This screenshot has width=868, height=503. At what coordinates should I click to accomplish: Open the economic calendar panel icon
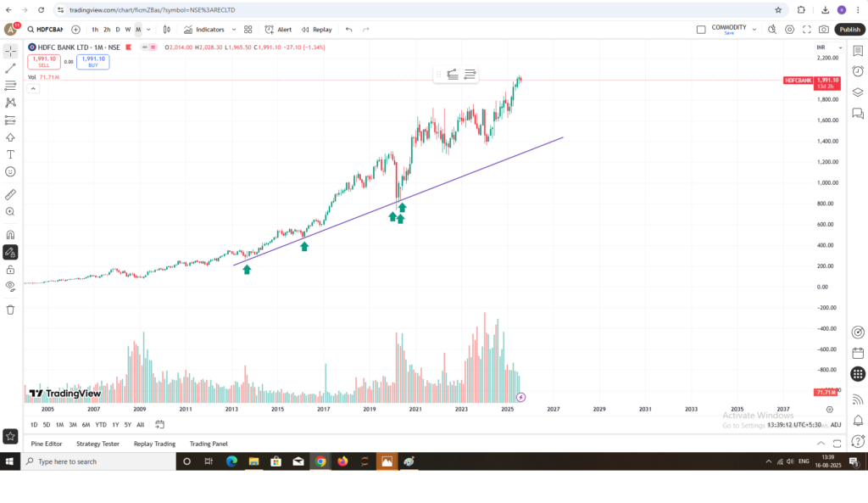coord(858,353)
